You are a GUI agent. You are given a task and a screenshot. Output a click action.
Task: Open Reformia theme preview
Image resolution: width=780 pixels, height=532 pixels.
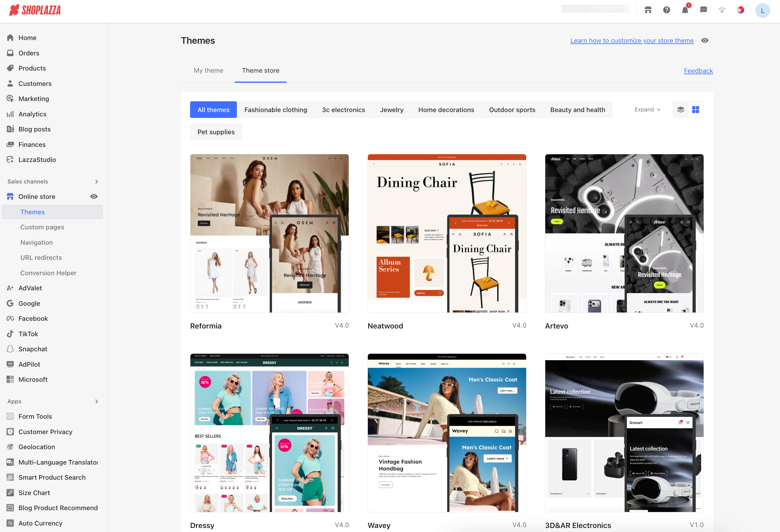[270, 233]
